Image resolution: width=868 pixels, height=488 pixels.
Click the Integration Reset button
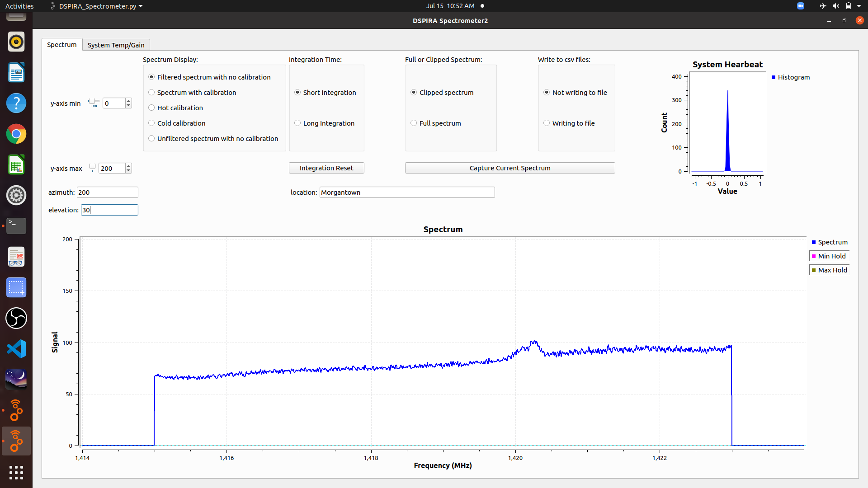tap(326, 168)
